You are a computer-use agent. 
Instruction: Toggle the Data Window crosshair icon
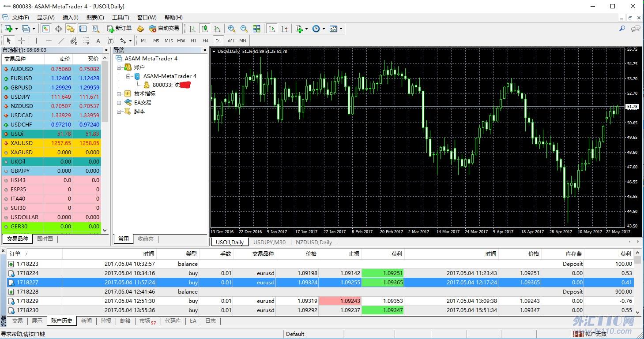click(x=58, y=29)
